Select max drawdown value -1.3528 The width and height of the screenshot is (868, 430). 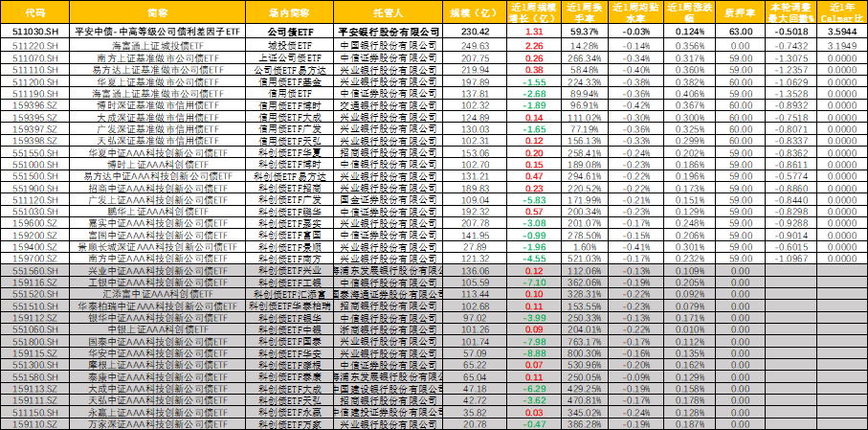click(790, 94)
